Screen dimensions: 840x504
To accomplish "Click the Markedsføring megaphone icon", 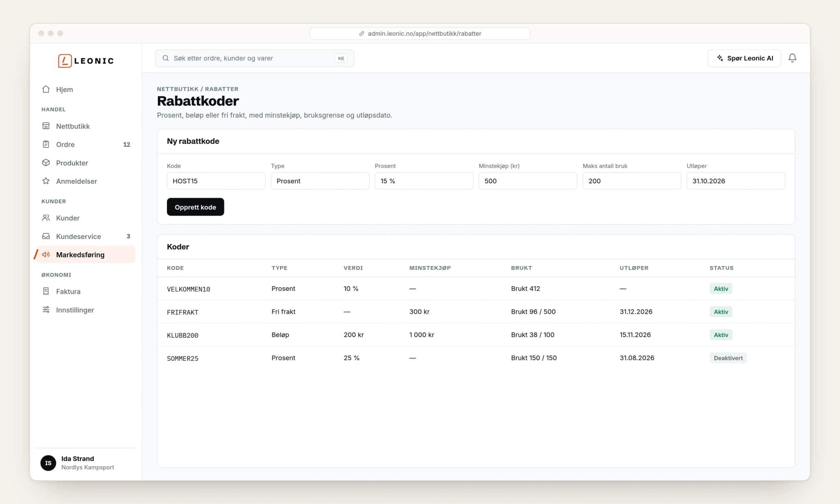I will point(46,254).
